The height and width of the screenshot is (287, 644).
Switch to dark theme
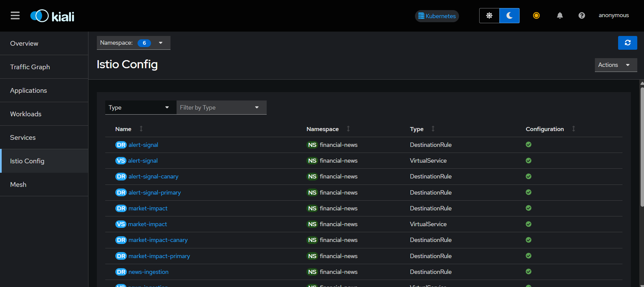509,16
